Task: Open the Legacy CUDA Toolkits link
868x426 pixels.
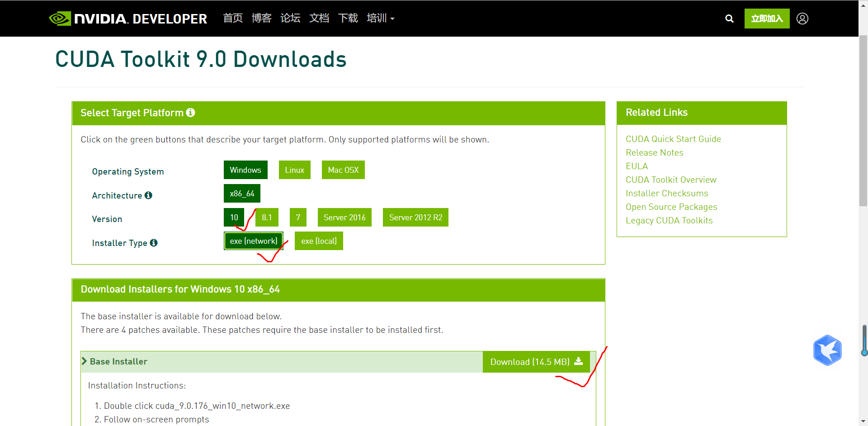Action: pyautogui.click(x=669, y=220)
